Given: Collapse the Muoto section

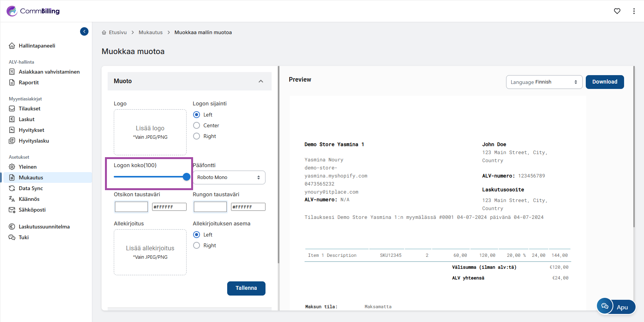Looking at the screenshot, I should pyautogui.click(x=261, y=81).
